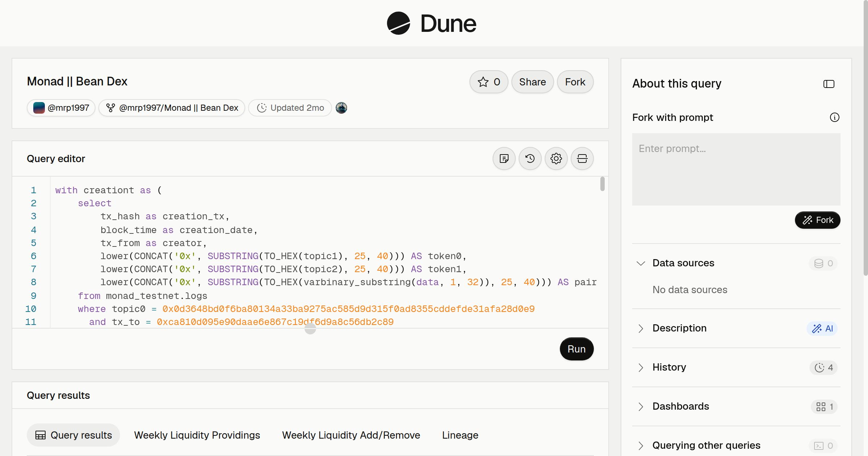Screen dimensions: 868x456
Task: Click the 'No data sources' text
Action: coord(690,290)
